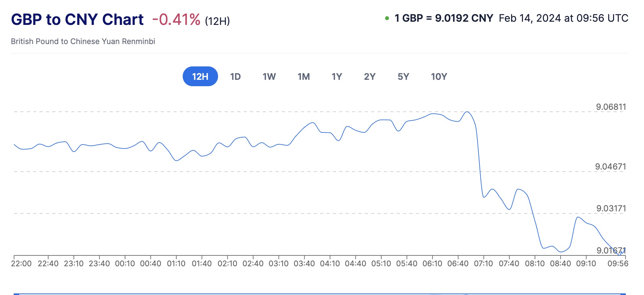The image size is (644, 295).
Task: Click the 9.04671 y-axis gridline label
Action: click(611, 167)
